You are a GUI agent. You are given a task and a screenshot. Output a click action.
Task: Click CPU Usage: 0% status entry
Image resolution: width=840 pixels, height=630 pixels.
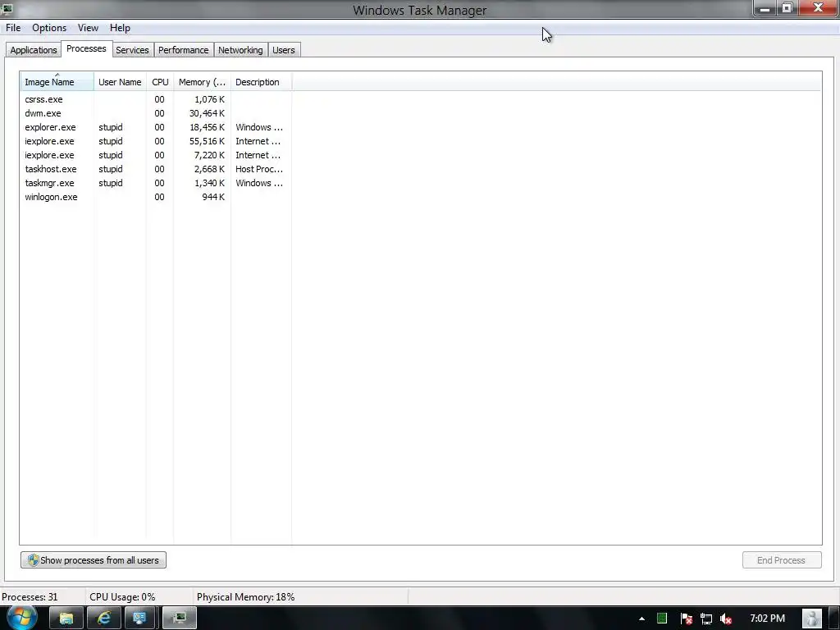[x=122, y=597]
